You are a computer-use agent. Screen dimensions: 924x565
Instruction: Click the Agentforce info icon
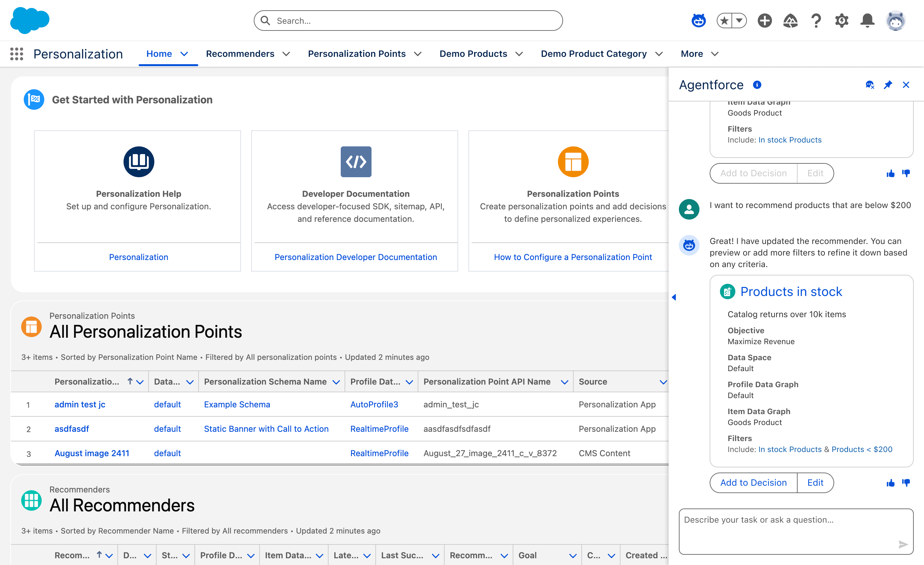(757, 85)
